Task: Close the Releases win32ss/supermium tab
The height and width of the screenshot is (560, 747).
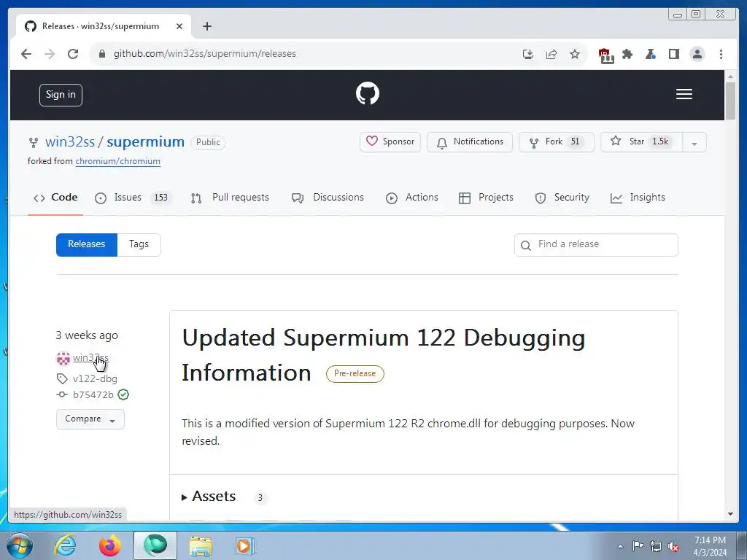Action: (179, 26)
